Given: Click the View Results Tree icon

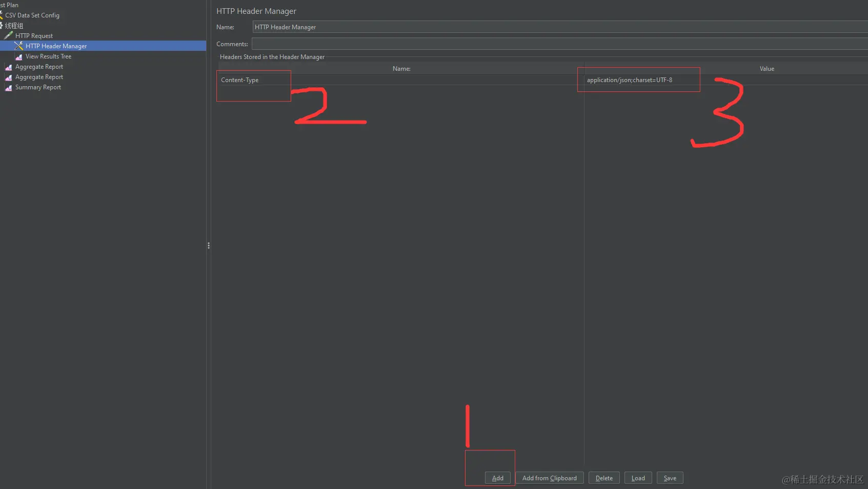Looking at the screenshot, I should 19,56.
